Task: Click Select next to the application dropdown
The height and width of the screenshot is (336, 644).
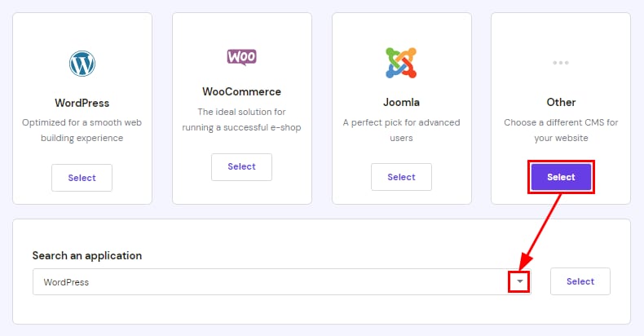Action: click(580, 281)
